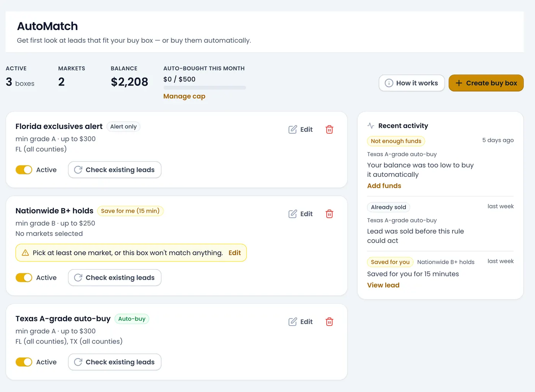Toggle Active switch for Nationwide B+ holds
This screenshot has height=392, width=535.
point(24,278)
